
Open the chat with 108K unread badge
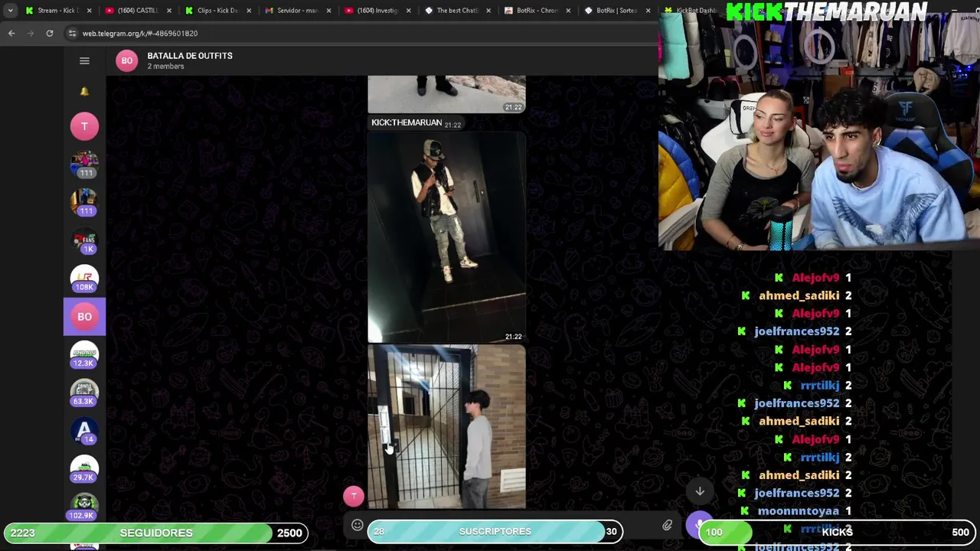84,279
